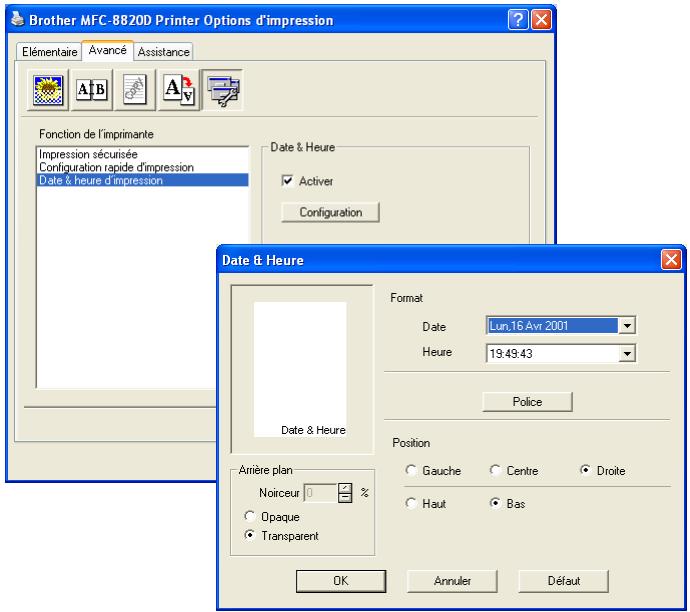
Task: Select the Haut position radio
Action: point(411,503)
